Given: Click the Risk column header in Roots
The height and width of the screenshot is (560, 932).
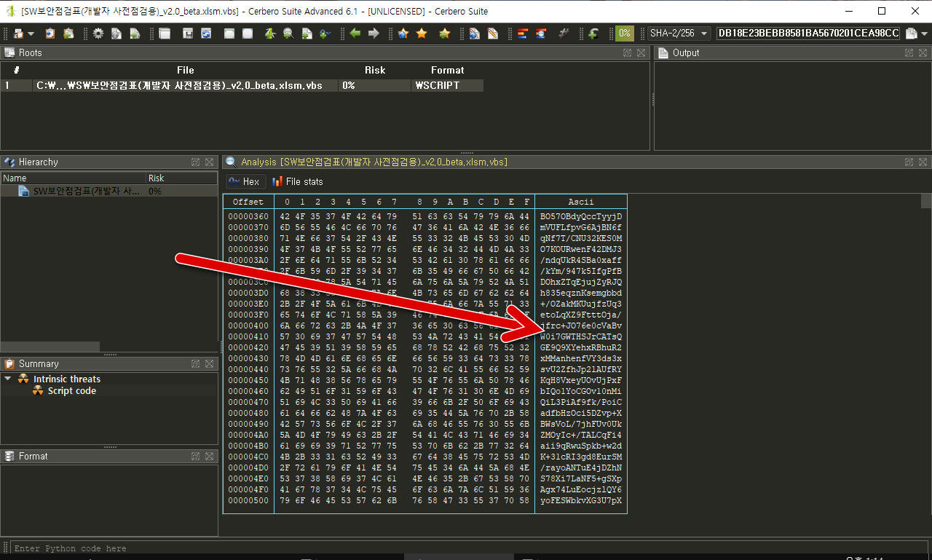Looking at the screenshot, I should 375,70.
